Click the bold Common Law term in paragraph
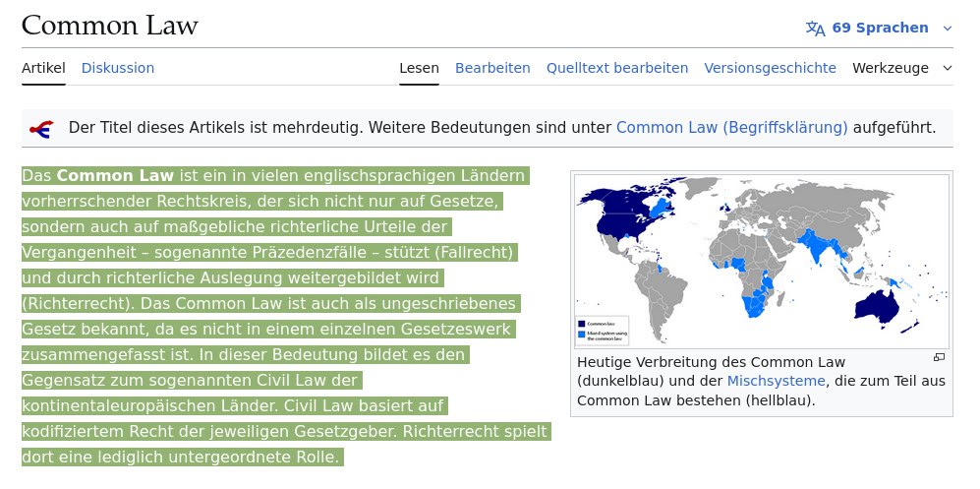980x489 pixels. [115, 176]
